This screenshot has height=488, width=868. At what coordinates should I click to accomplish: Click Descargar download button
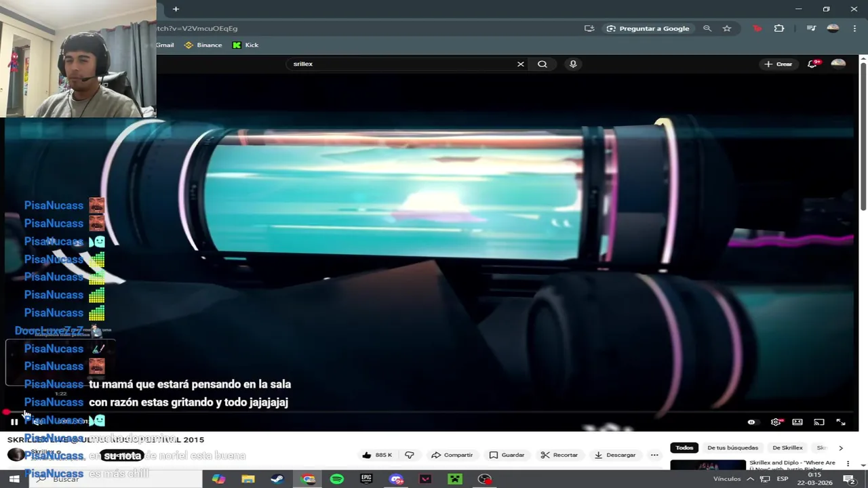pyautogui.click(x=614, y=455)
